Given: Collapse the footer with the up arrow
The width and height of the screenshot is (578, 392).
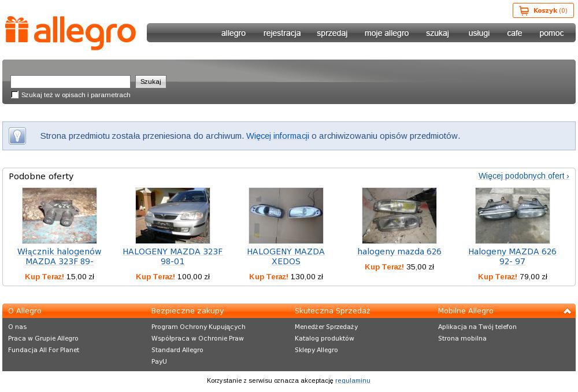Looking at the screenshot, I should [567, 311].
